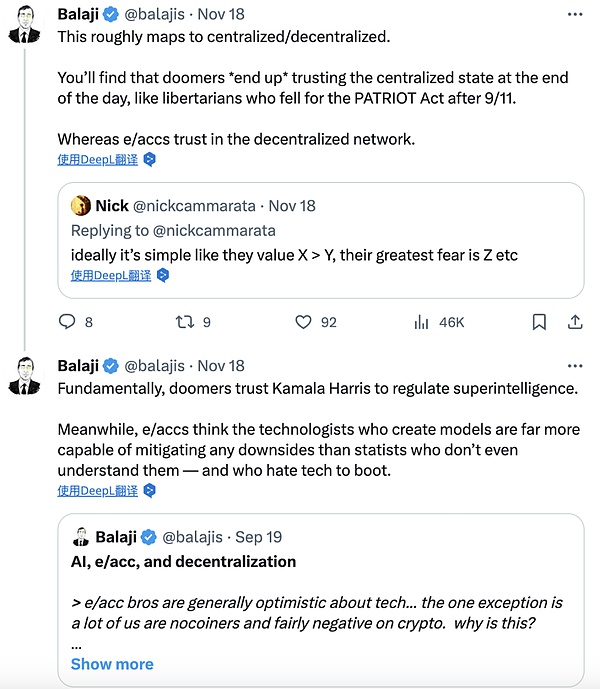Open more options on the second tweet

coord(574,366)
